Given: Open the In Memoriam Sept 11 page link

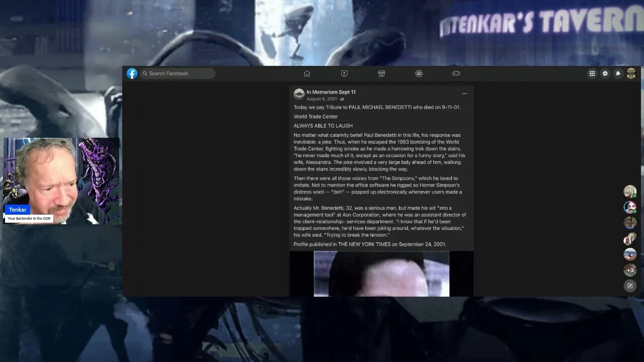Looking at the screenshot, I should [331, 92].
